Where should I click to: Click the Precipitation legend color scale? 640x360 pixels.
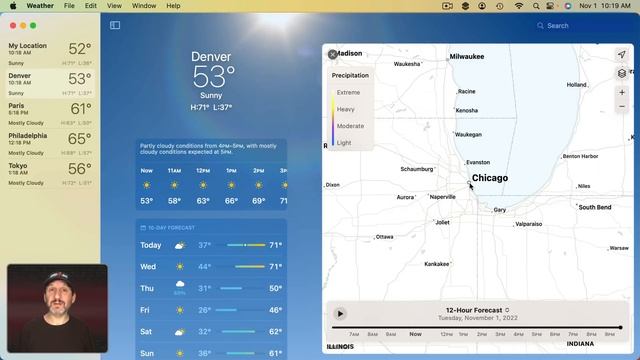pos(333,118)
